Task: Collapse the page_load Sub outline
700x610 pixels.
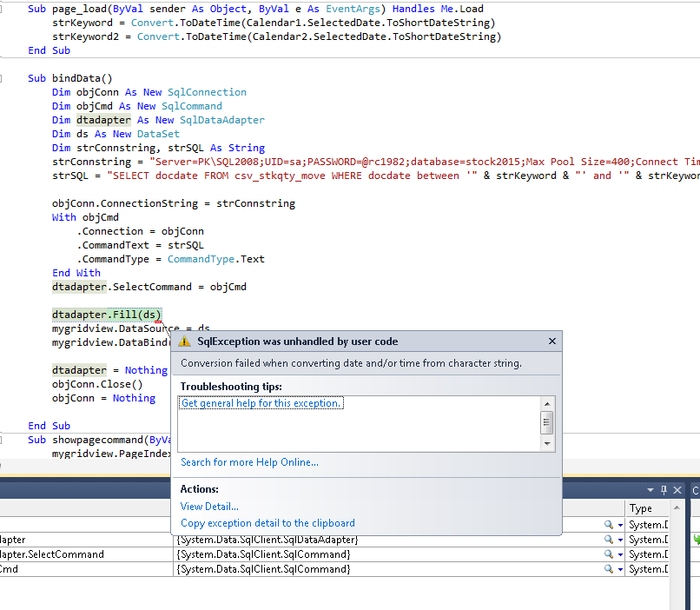Action: pyautogui.click(x=1, y=9)
